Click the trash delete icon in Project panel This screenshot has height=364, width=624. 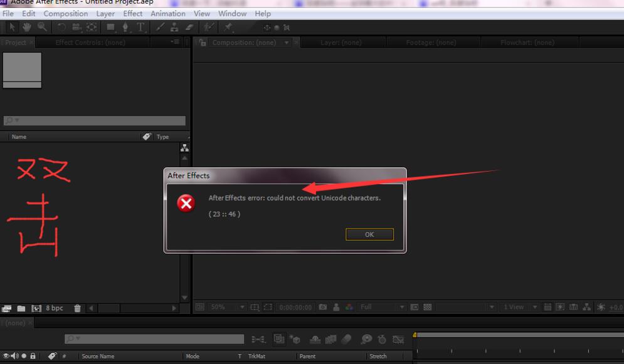tap(77, 308)
